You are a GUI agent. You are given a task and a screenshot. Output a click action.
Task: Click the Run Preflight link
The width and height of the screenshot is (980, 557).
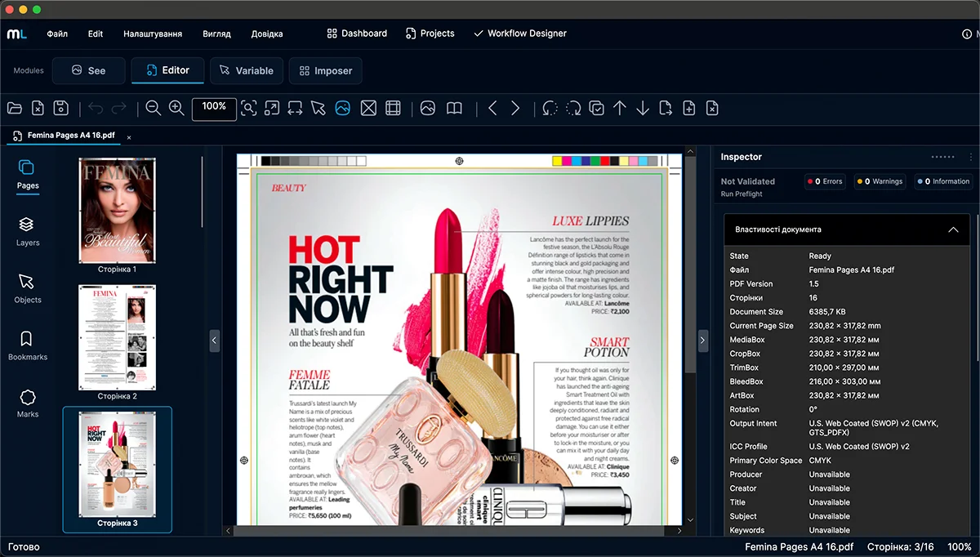coord(742,194)
